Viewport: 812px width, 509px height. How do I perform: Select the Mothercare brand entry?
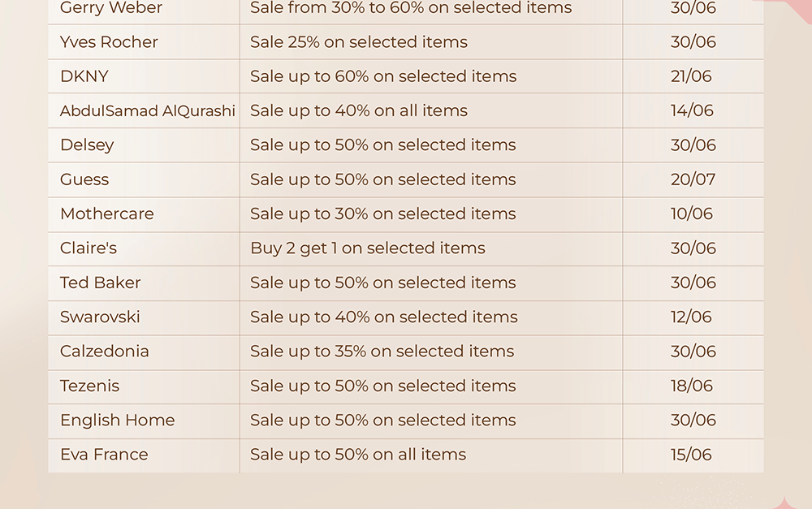(106, 214)
